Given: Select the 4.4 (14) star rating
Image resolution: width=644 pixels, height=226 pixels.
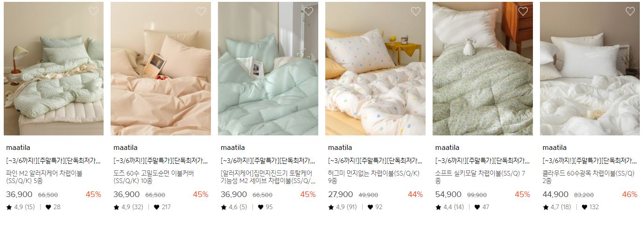Looking at the screenshot, I should 450,207.
